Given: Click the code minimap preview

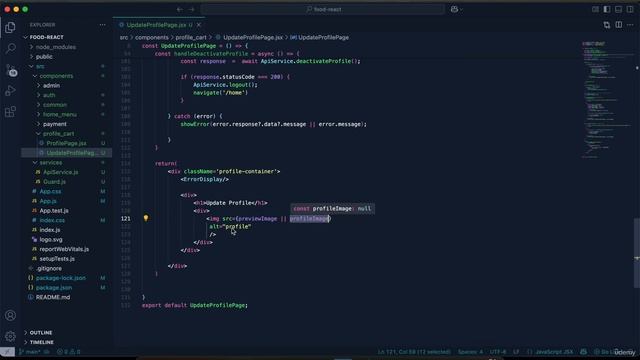Looking at the screenshot, I should pyautogui.click(x=606, y=100).
